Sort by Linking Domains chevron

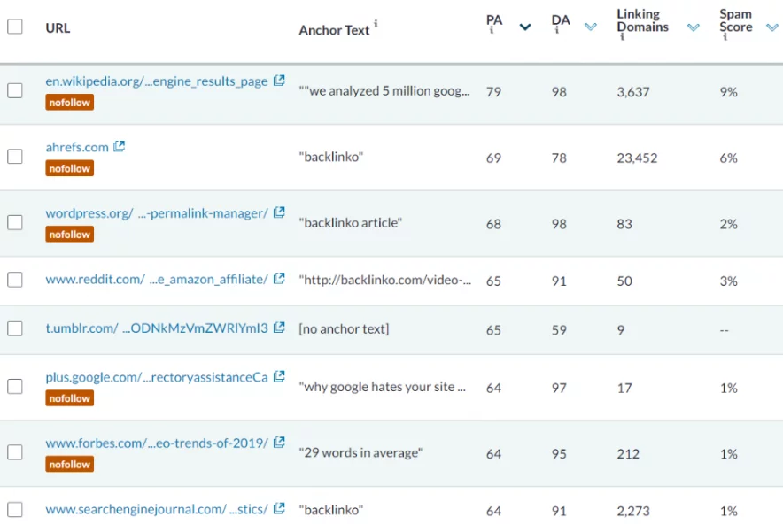tap(694, 27)
